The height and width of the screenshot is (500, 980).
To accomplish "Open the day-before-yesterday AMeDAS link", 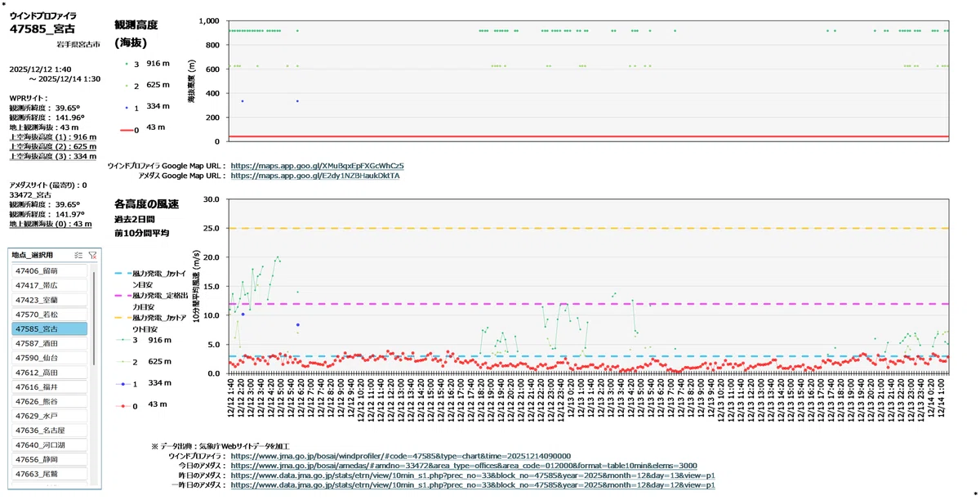I will [473, 485].
